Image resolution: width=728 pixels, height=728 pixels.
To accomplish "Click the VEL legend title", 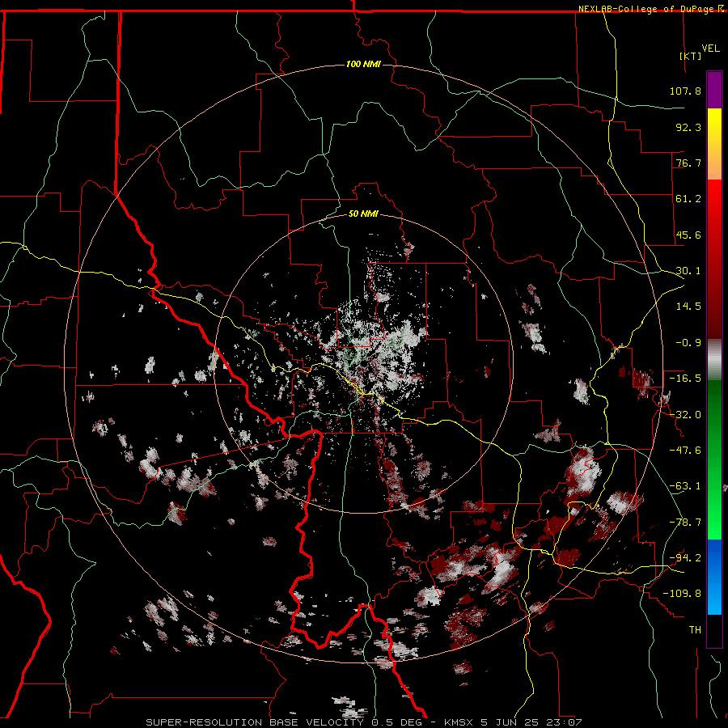I will 710,49.
